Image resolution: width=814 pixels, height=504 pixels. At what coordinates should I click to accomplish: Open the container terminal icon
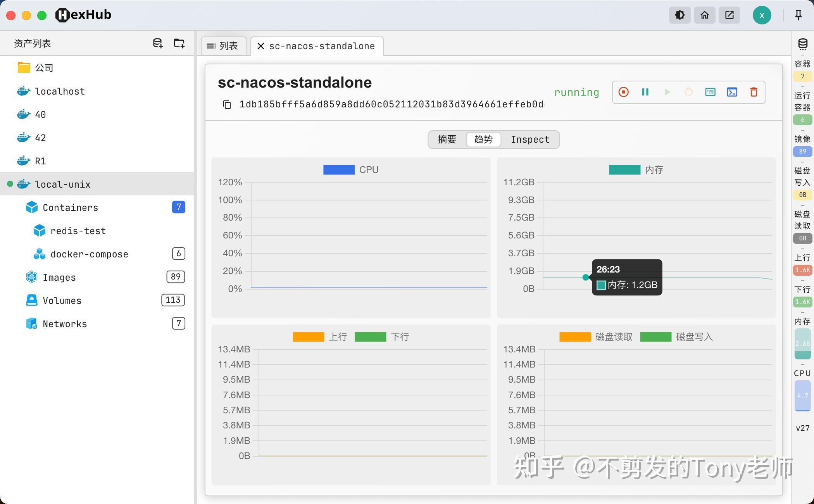pos(732,92)
